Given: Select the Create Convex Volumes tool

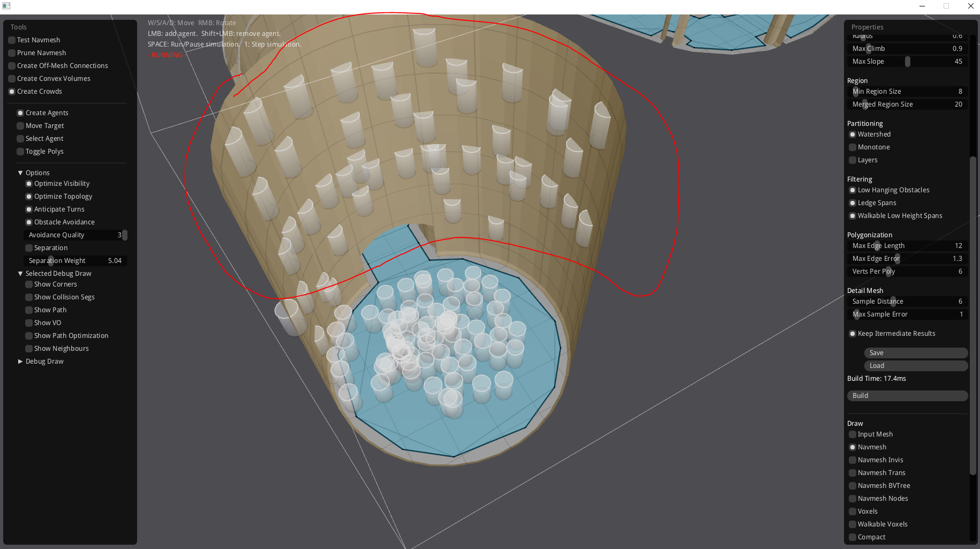Looking at the screenshot, I should (12, 78).
